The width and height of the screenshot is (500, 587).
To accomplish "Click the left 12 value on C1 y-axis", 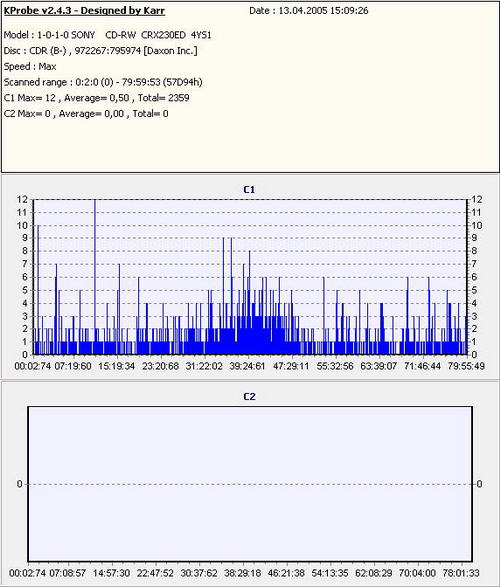I will pyautogui.click(x=22, y=200).
